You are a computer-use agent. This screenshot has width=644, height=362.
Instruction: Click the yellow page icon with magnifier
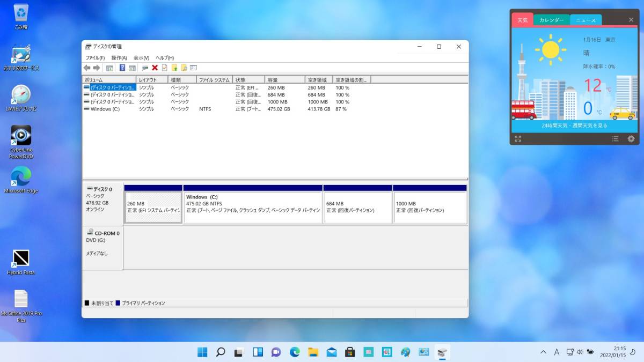(184, 68)
